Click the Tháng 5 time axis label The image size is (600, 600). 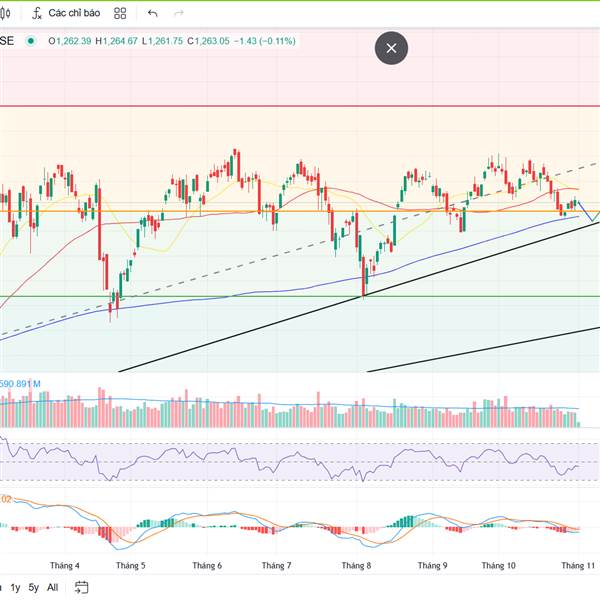(130, 566)
